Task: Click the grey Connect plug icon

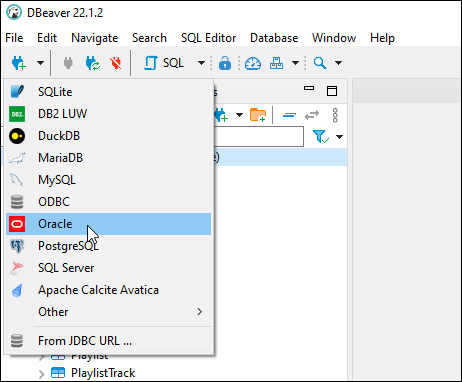Action: [68, 63]
